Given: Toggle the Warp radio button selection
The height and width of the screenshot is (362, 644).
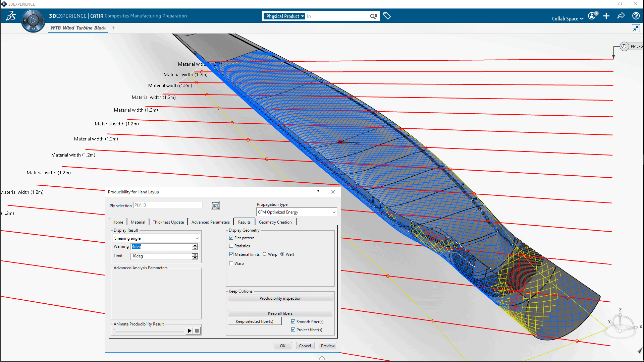Looking at the screenshot, I should 265,254.
